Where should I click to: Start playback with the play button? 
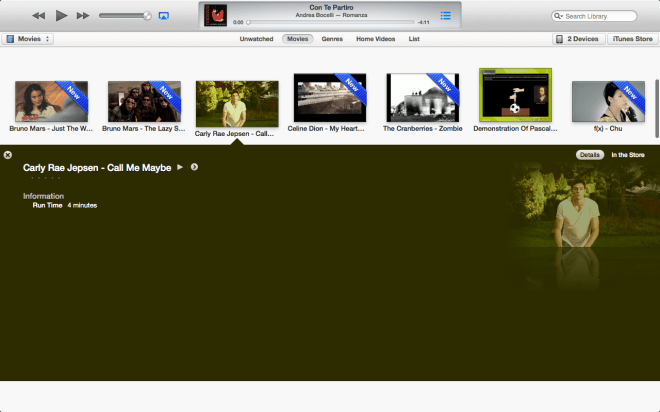(61, 16)
